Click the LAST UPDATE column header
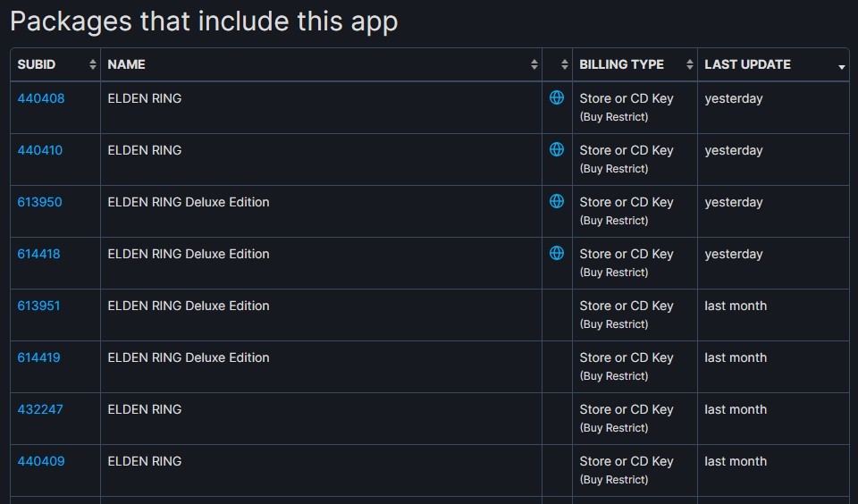The width and height of the screenshot is (858, 504). pyautogui.click(x=747, y=64)
